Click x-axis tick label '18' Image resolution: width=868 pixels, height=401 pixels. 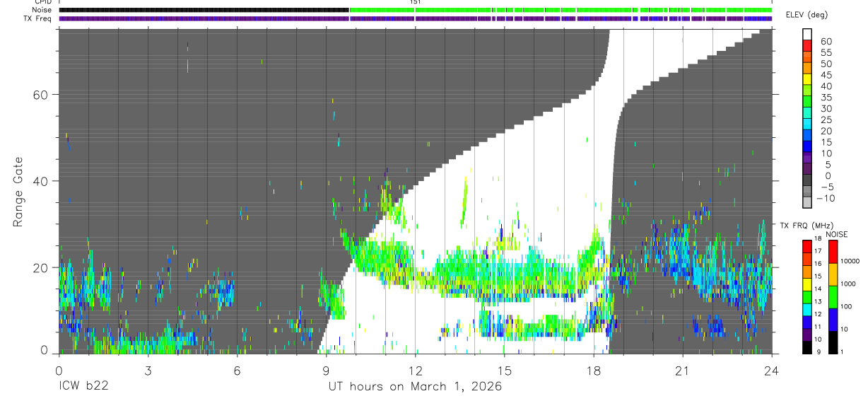click(594, 371)
